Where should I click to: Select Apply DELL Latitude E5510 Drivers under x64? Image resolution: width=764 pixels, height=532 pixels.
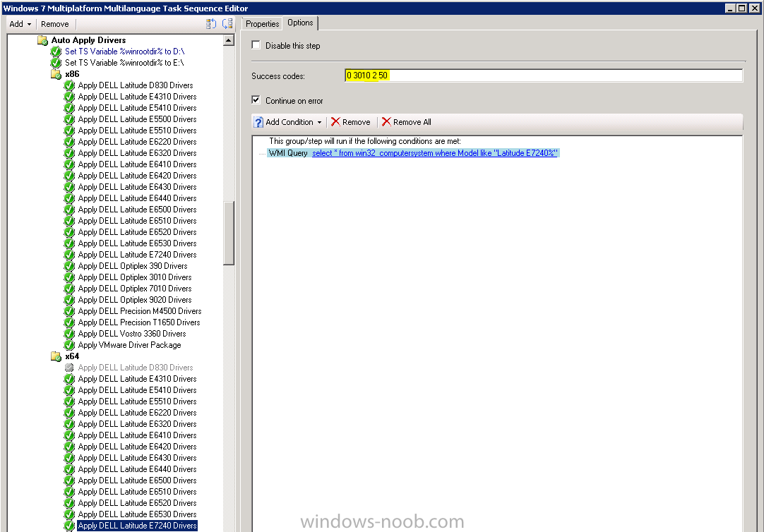click(x=138, y=401)
